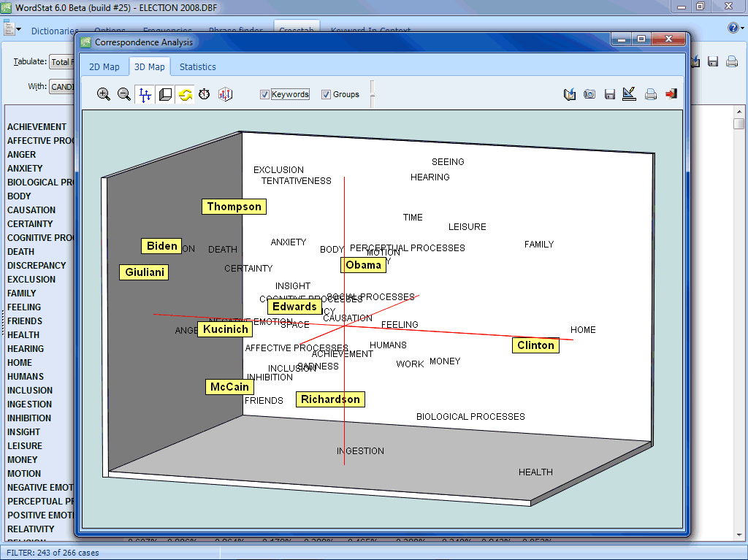Click the INGESTION keyword on the map floor
Screen dimensions: 748x560
pos(360,450)
